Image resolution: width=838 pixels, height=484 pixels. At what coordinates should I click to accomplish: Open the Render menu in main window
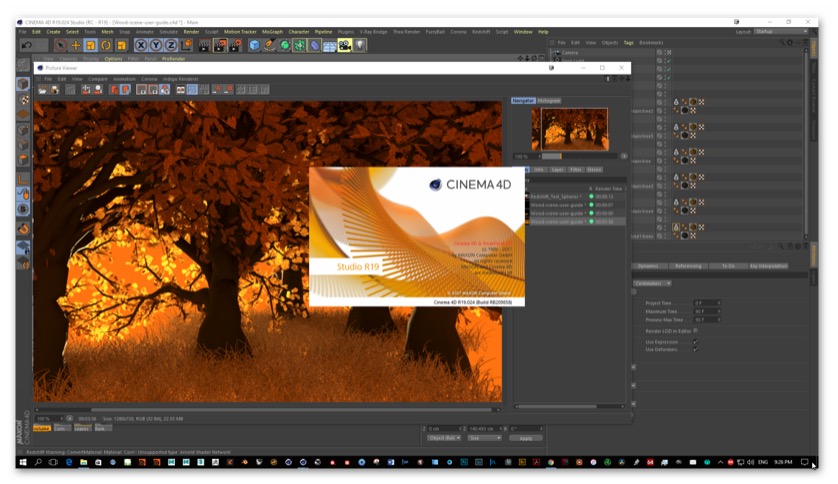coord(191,32)
